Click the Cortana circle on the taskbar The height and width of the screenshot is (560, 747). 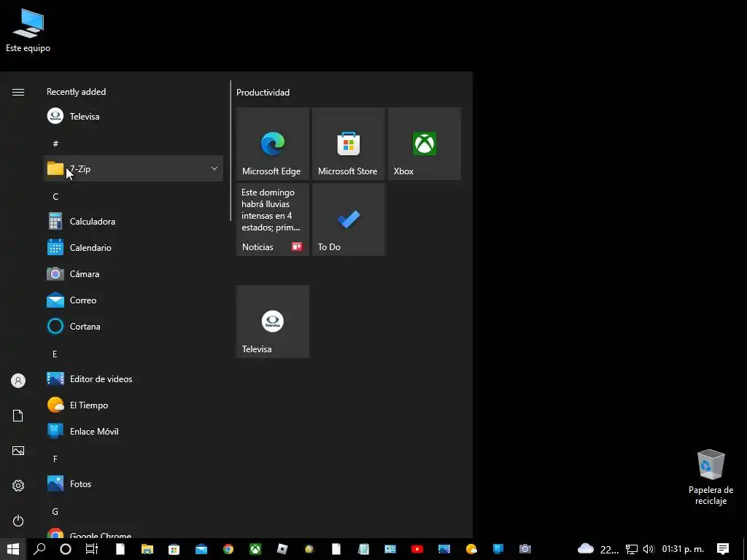point(66,549)
